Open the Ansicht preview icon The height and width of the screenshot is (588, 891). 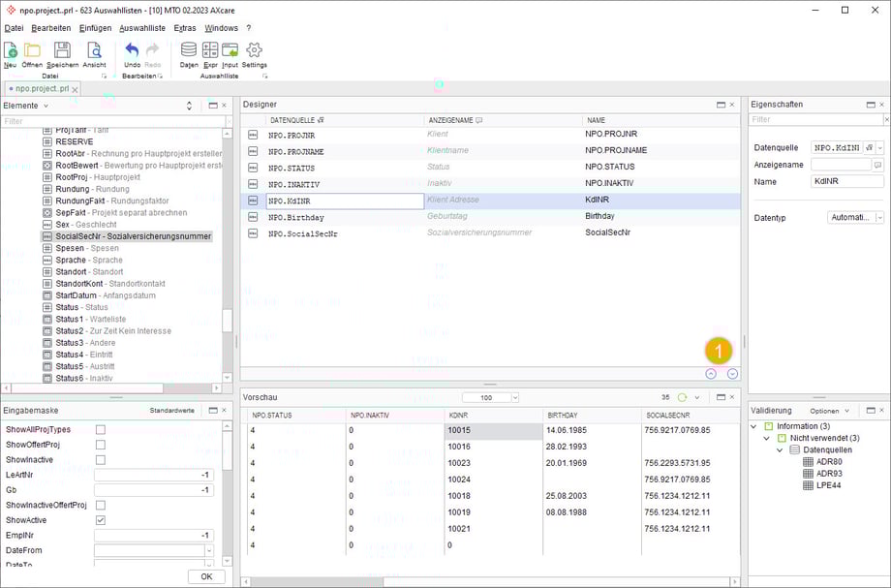click(94, 50)
